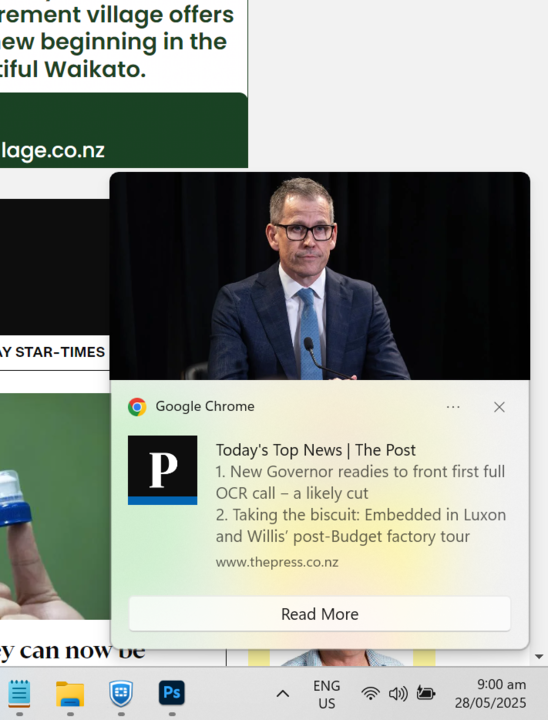
Task: Open Wi-Fi network settings in tray
Action: pyautogui.click(x=370, y=693)
